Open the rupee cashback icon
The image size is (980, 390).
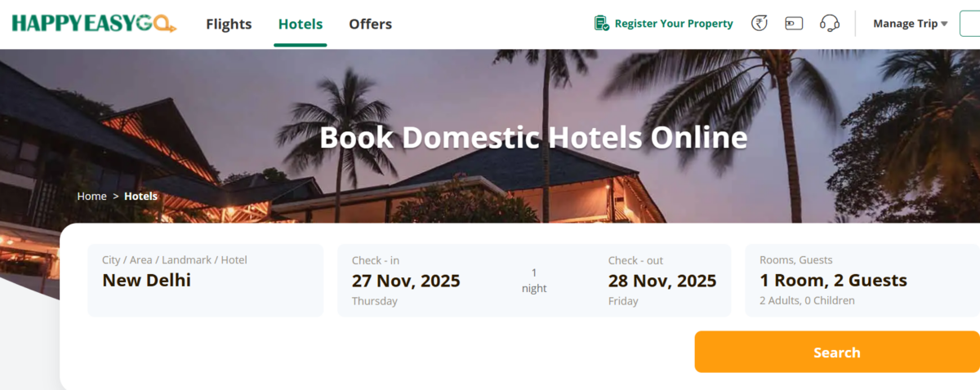[x=760, y=24]
